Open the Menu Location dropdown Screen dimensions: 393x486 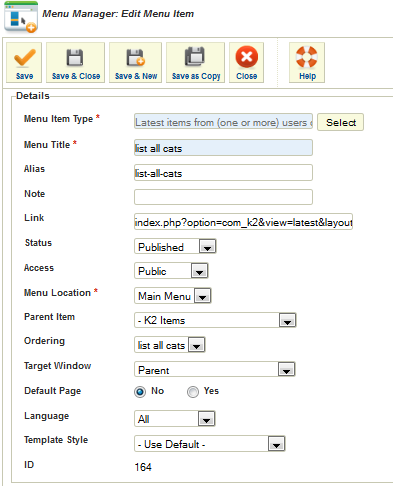(173, 296)
